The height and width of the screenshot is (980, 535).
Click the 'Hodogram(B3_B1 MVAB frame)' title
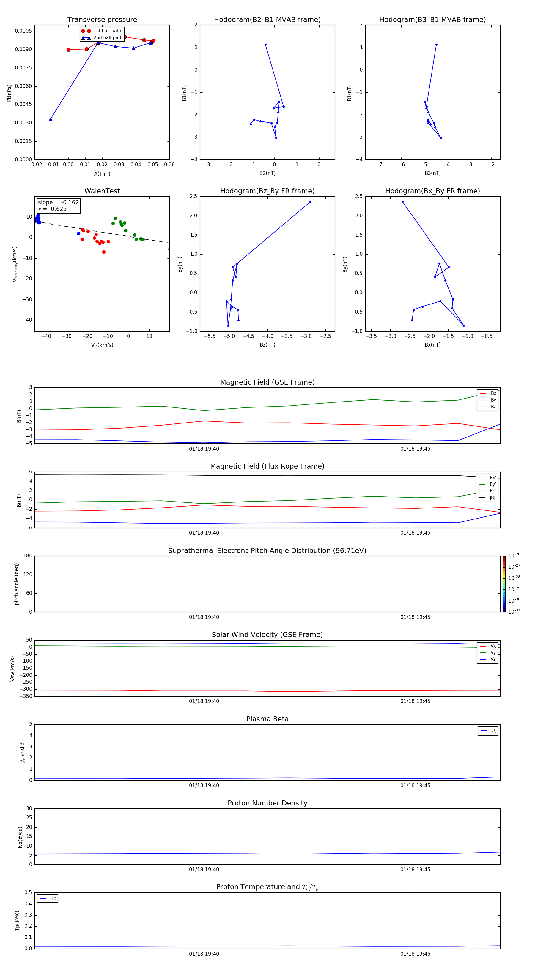(x=432, y=19)
